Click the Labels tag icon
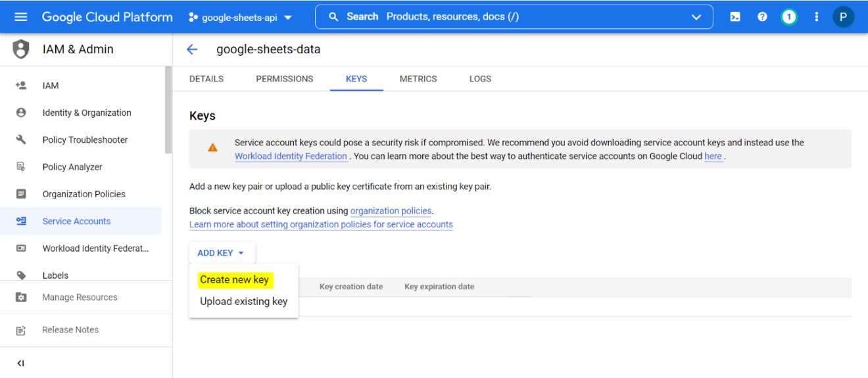This screenshot has width=868, height=378. tap(21, 275)
